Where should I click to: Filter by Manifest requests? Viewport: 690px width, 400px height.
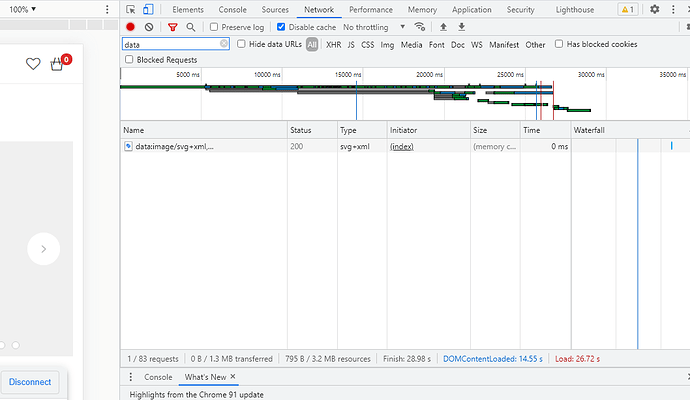504,44
